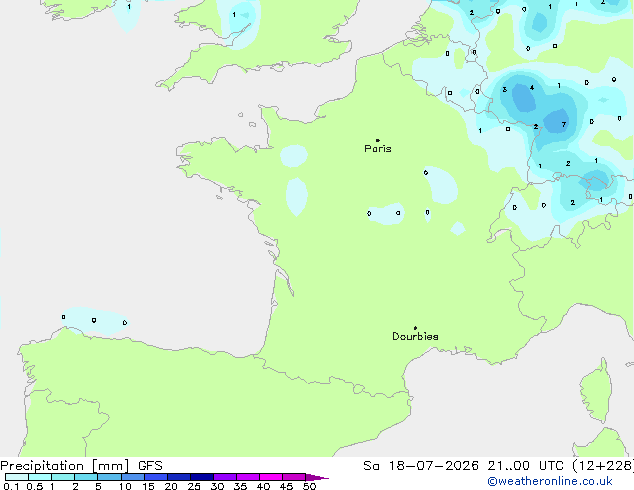Click the legend swatch between 0.1 and 0.5
The image size is (634, 490).
click(17, 477)
